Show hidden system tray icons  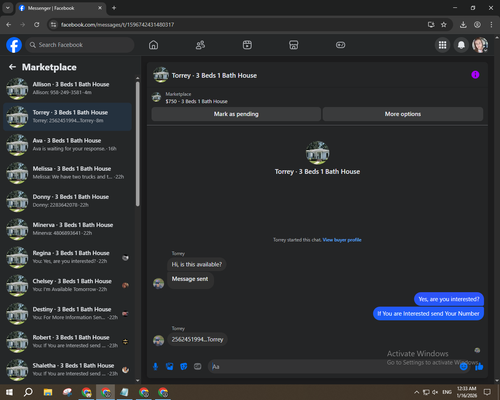point(416,392)
